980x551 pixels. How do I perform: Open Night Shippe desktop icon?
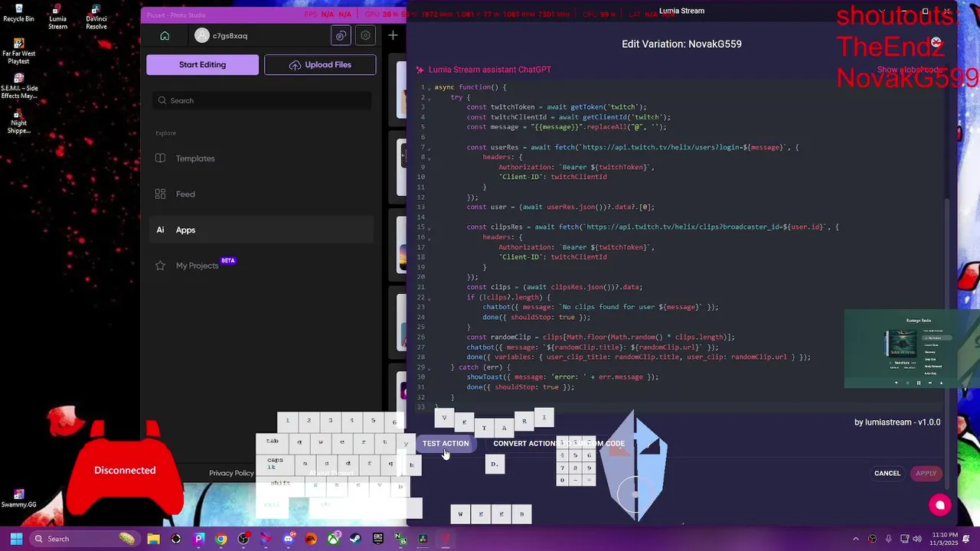tap(18, 121)
